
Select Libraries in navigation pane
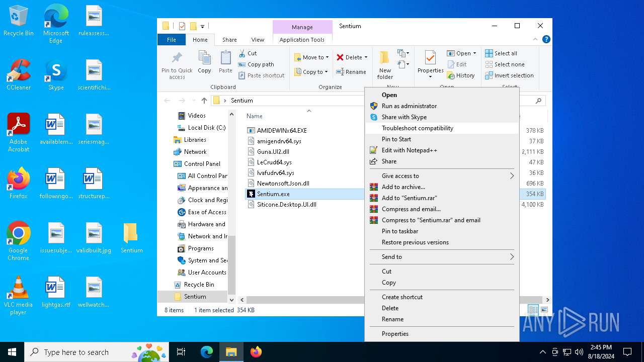[195, 140]
